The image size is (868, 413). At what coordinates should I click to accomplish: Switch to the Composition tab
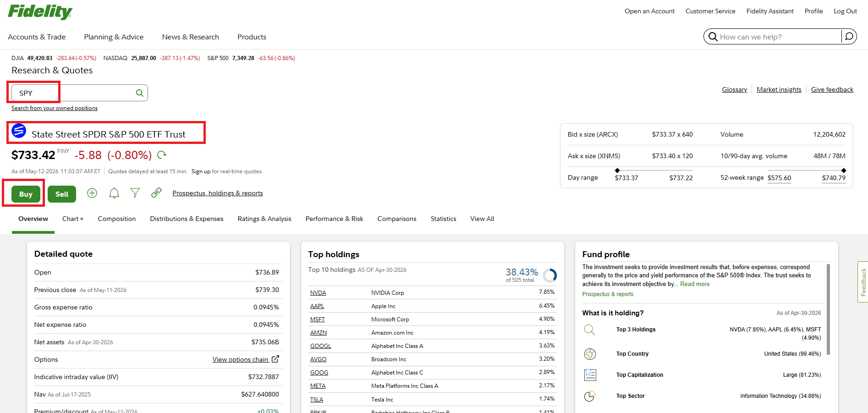click(x=117, y=219)
